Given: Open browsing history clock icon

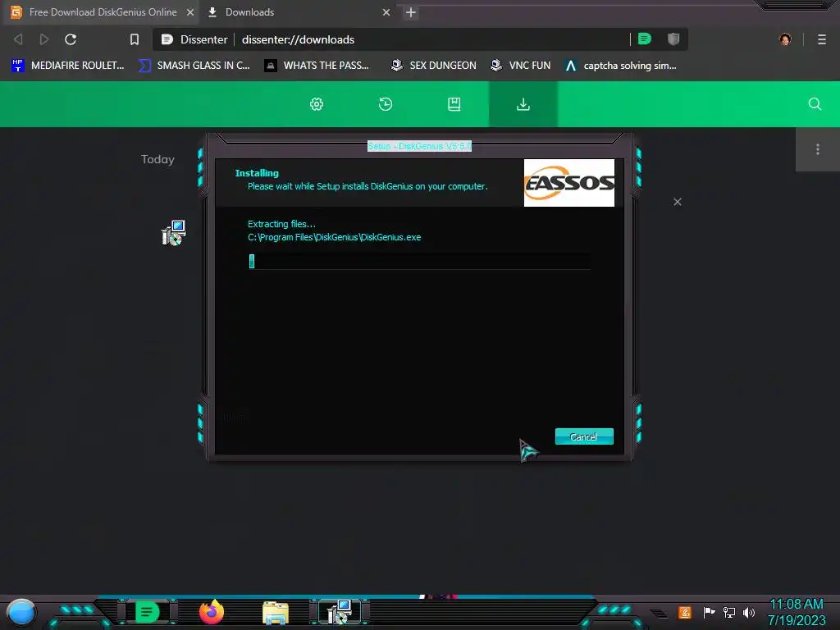Looking at the screenshot, I should 386,104.
